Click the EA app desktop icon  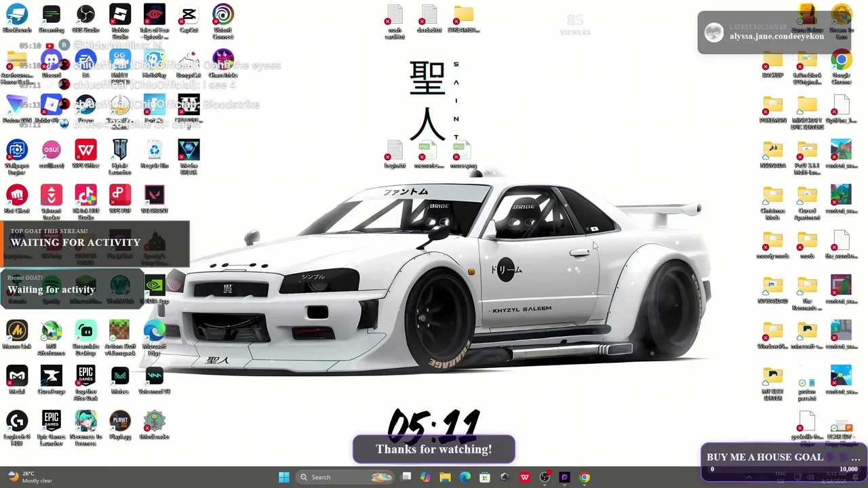[85, 64]
